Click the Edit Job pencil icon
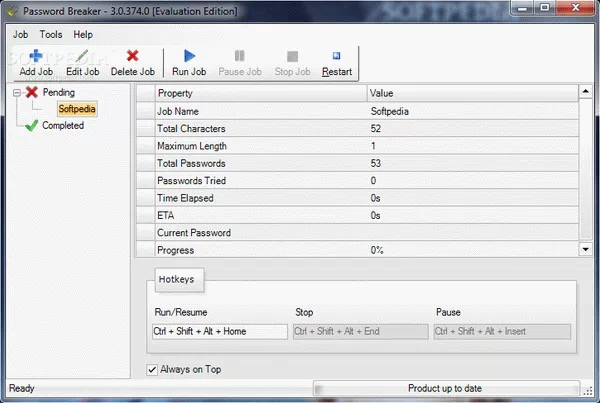This screenshot has width=600, height=403. (82, 56)
